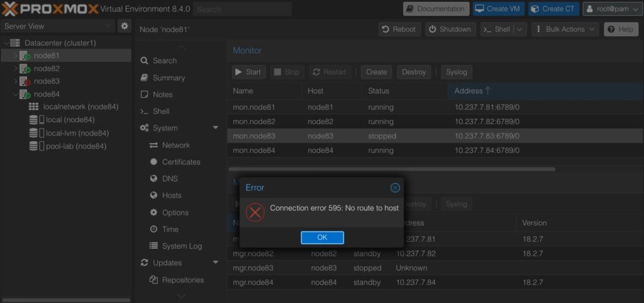Click the Proxmox logo icon
644x303 pixels.
click(9, 8)
